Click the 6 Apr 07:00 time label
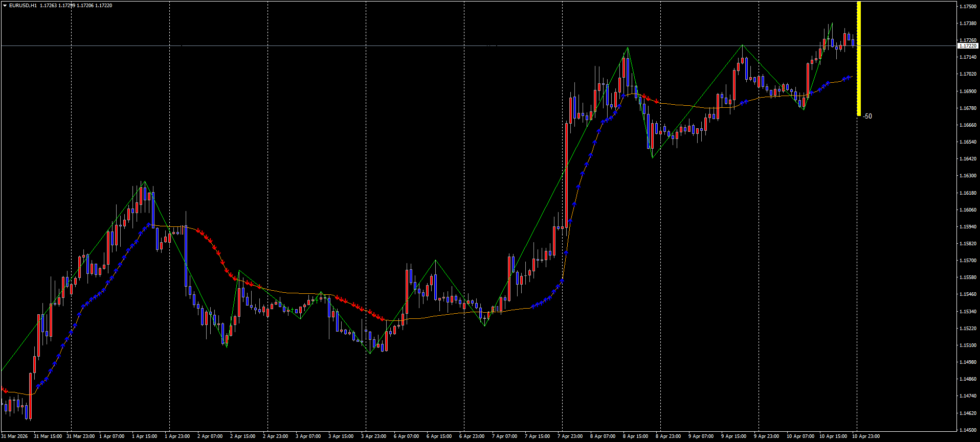Screen dimensions: 980x442 coord(406,436)
